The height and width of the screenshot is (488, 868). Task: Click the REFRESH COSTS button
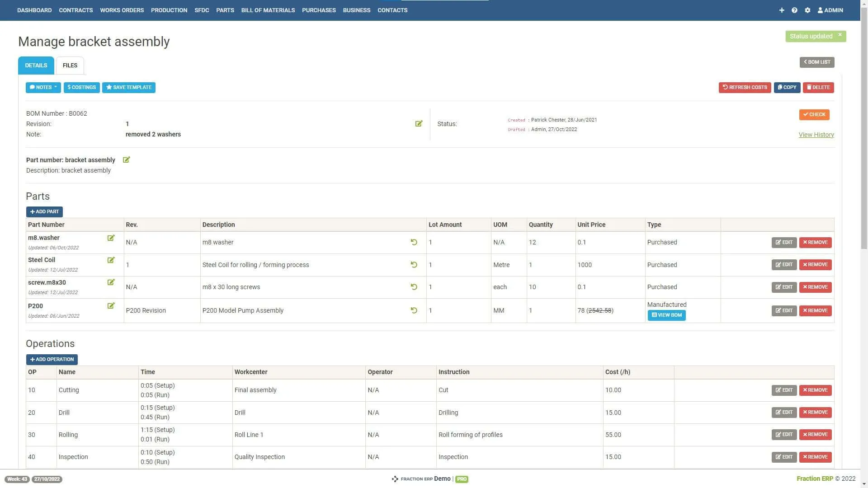tap(745, 87)
